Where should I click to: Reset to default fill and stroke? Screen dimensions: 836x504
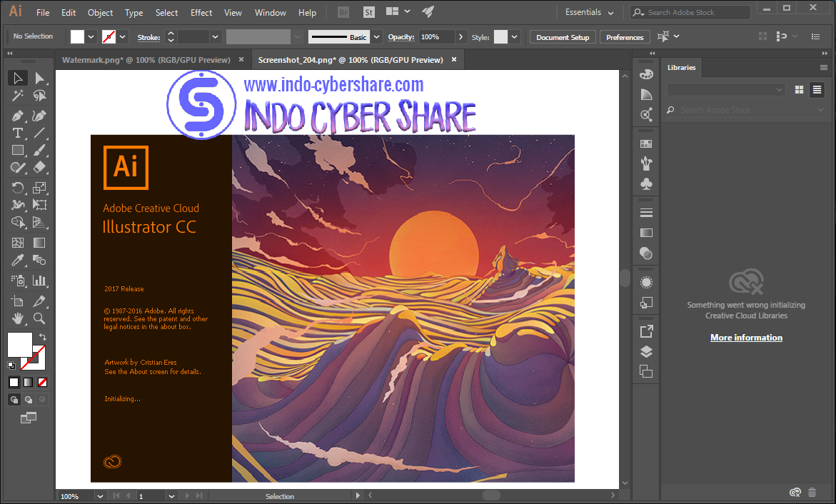(x=11, y=366)
